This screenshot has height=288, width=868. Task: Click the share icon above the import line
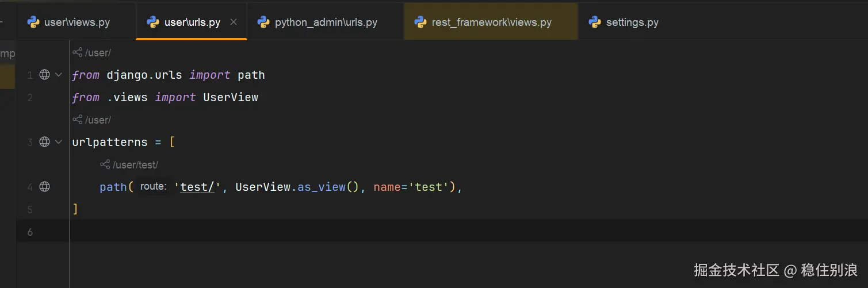click(x=77, y=53)
